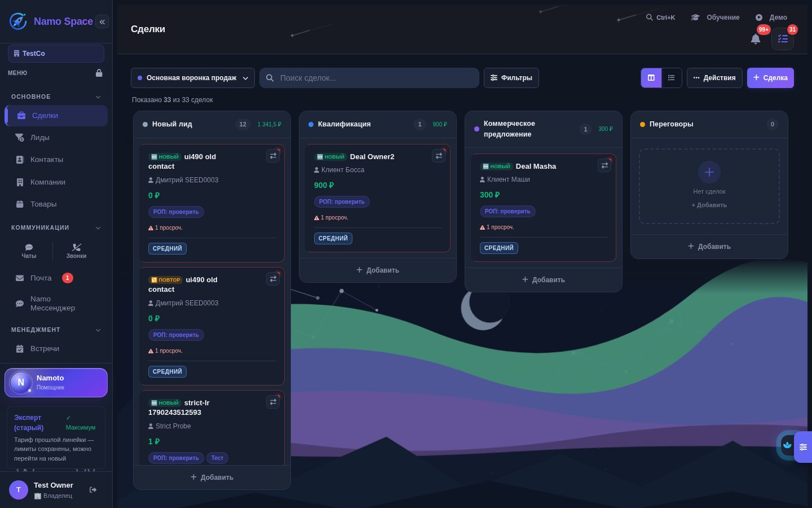Image resolution: width=812 pixels, height=508 pixels.
Task: Open the Namoto Помощник assistant card
Action: point(56,383)
